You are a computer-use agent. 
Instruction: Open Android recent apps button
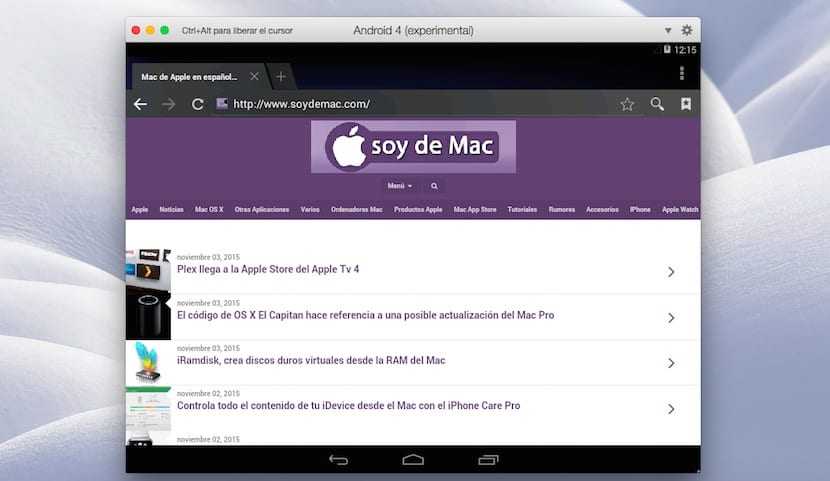(x=488, y=460)
